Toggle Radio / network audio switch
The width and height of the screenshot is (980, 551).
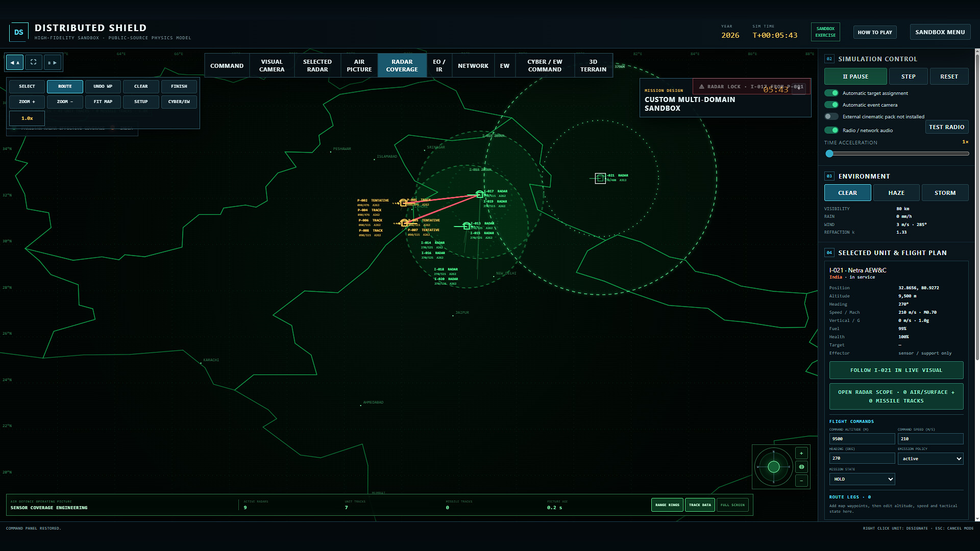pos(831,130)
